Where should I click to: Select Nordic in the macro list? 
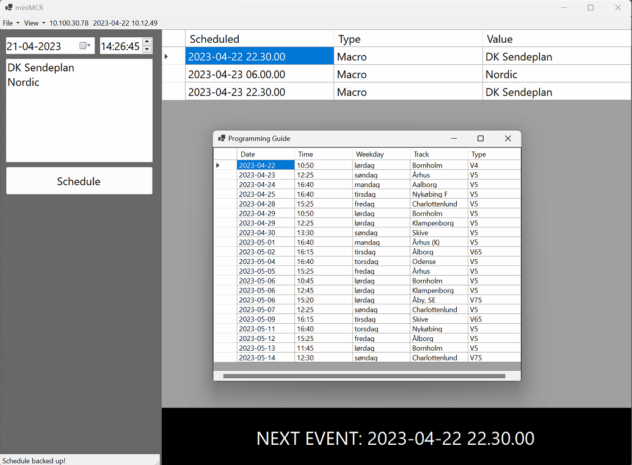coord(24,82)
